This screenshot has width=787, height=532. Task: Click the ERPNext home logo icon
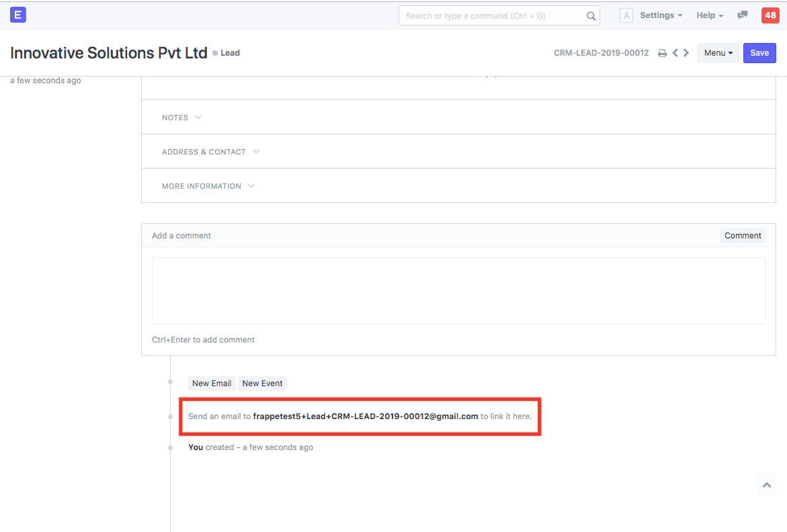point(18,15)
